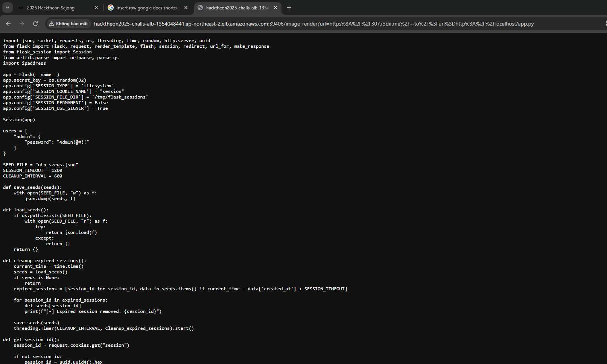This screenshot has height=364, width=607.
Task: Click the warning triangle in the security badge
Action: (51, 23)
